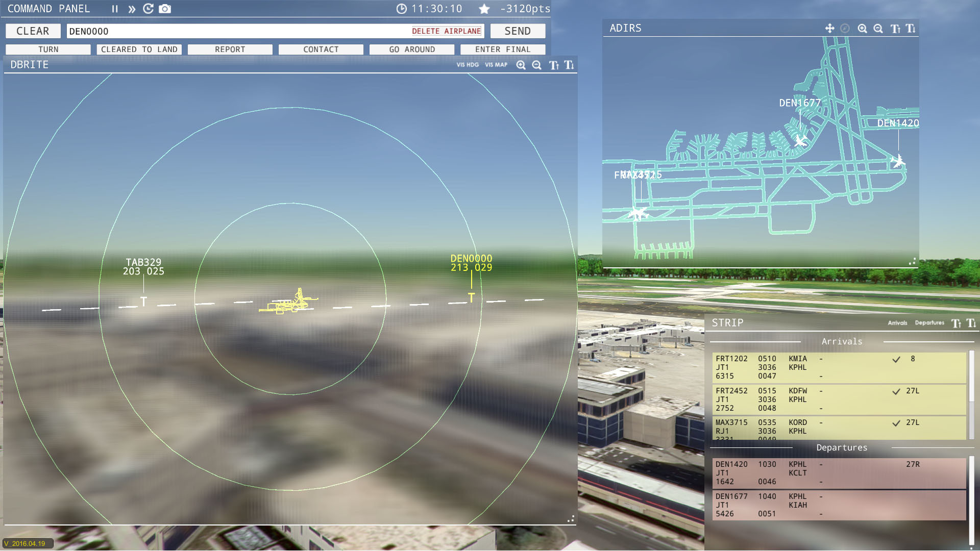The width and height of the screenshot is (980, 551).
Task: Switch to the Arrivals view in STRIP header
Action: click(897, 322)
